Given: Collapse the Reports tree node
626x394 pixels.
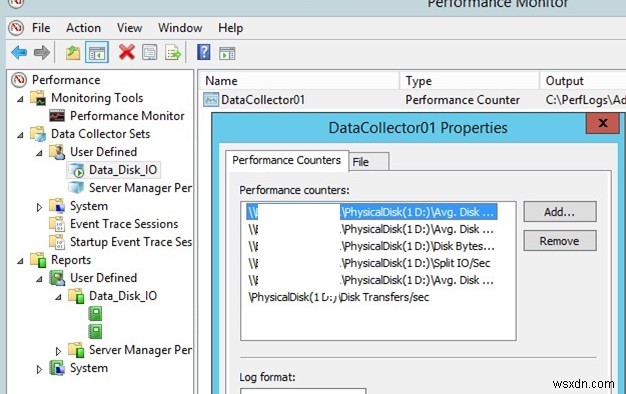Looking at the screenshot, I should point(20,261).
